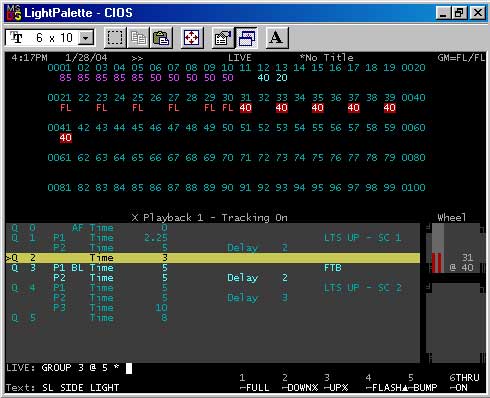Select the highlighted cue Q 2 row
The image size is (490, 398).
213,258
